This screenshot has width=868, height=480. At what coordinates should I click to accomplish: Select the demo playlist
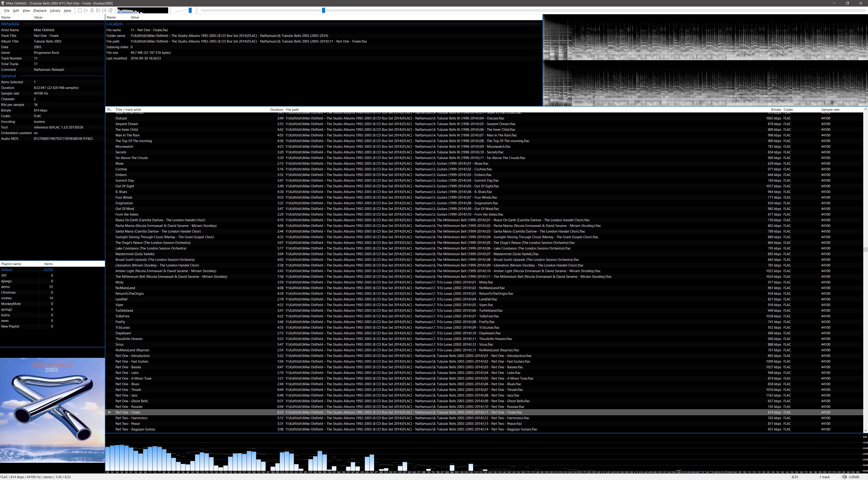coord(6,287)
